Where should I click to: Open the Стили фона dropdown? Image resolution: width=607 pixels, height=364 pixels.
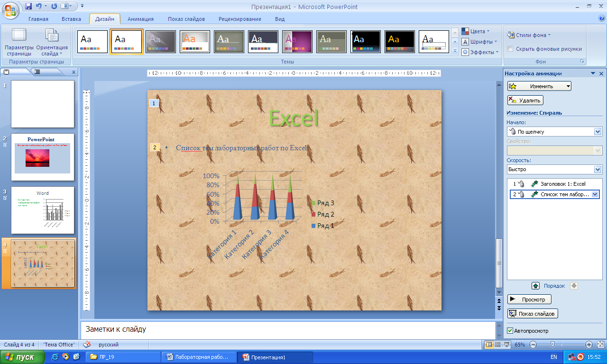529,35
